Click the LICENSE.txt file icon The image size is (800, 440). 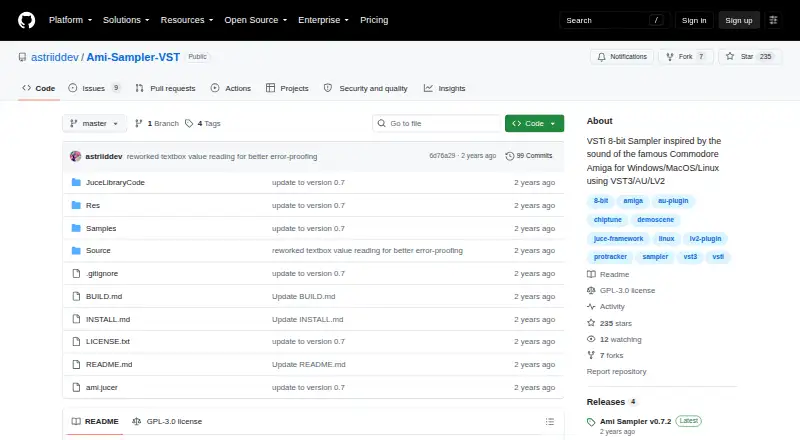click(76, 341)
